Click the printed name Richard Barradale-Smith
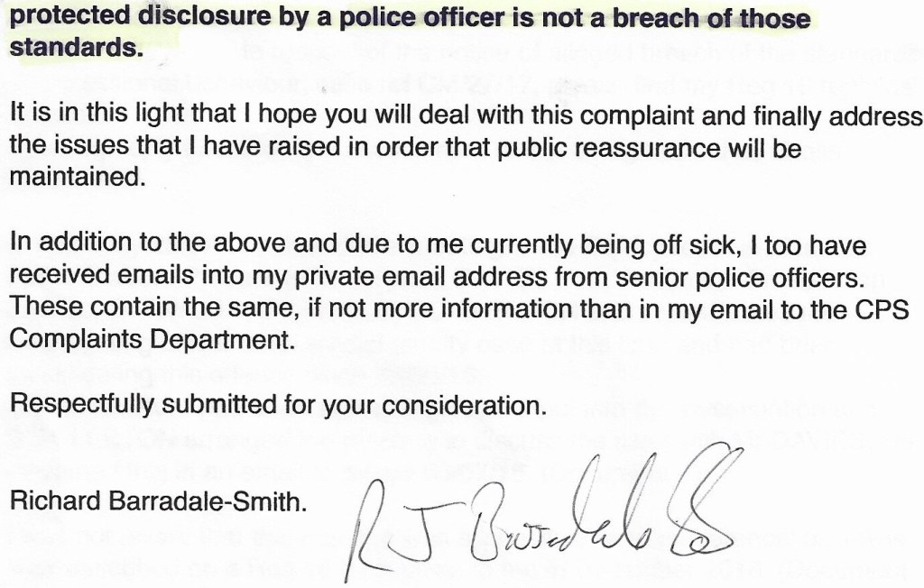The width and height of the screenshot is (924, 588). point(158,502)
